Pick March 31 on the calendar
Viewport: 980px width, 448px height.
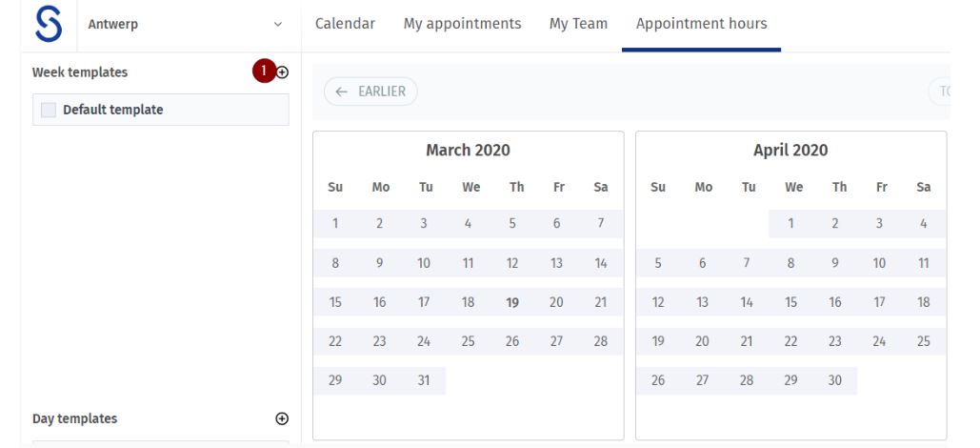[424, 380]
